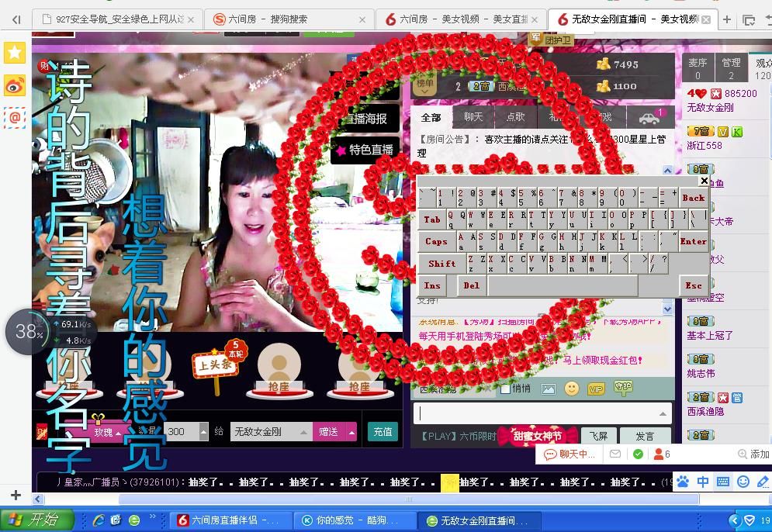Expand the arrow next to the 赠送 button
Screen dimensions: 772x532
click(351, 432)
